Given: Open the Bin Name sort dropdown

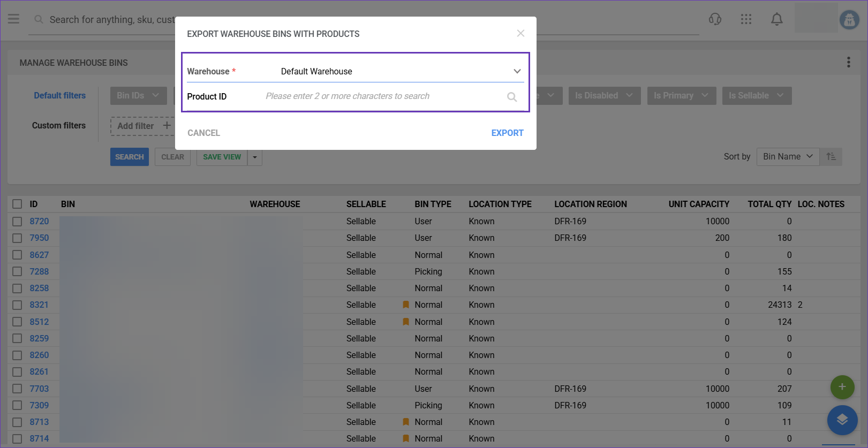Looking at the screenshot, I should coord(787,156).
